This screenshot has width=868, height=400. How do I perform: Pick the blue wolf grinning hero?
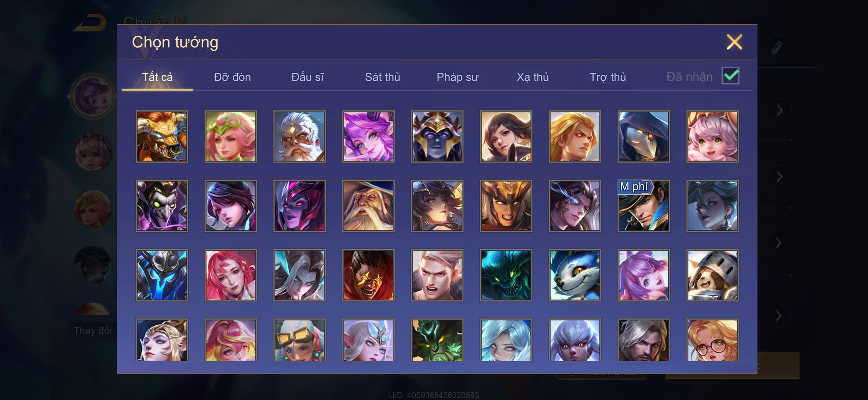[x=575, y=275]
